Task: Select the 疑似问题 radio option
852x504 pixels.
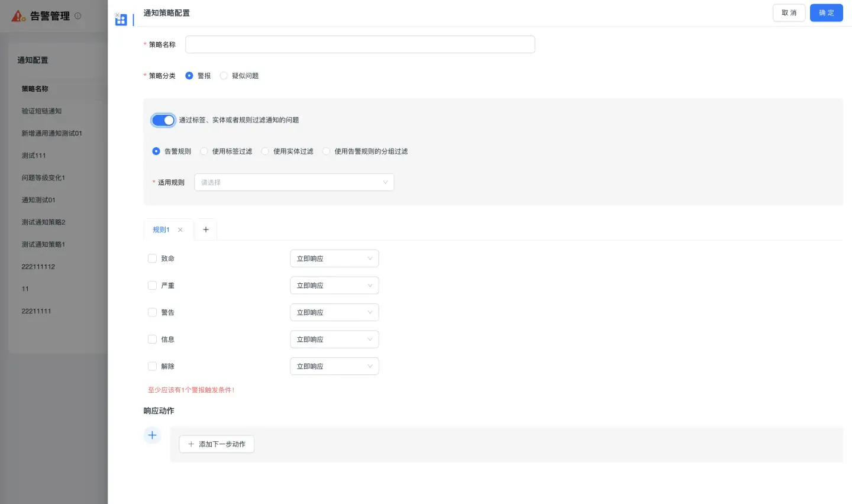Action: pyautogui.click(x=224, y=76)
